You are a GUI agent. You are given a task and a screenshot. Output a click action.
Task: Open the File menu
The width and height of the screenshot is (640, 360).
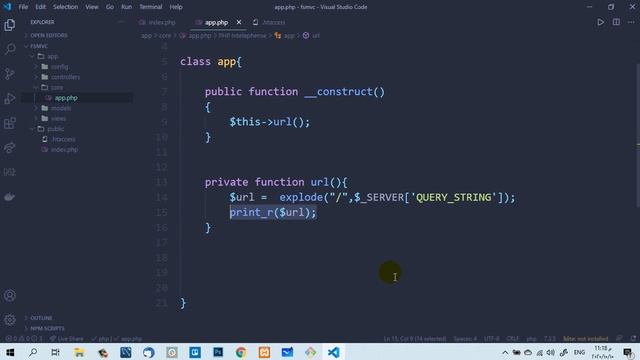[23, 7]
